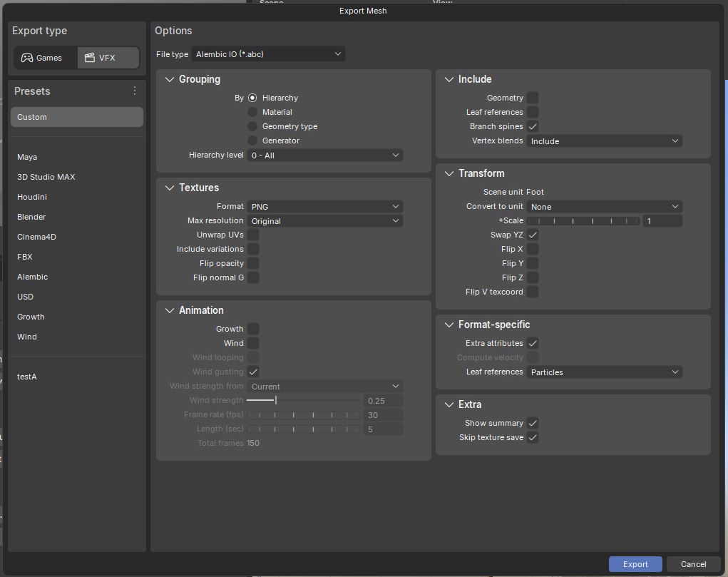Image resolution: width=728 pixels, height=577 pixels.
Task: Select the Material grouping radio button
Action: pyautogui.click(x=253, y=112)
